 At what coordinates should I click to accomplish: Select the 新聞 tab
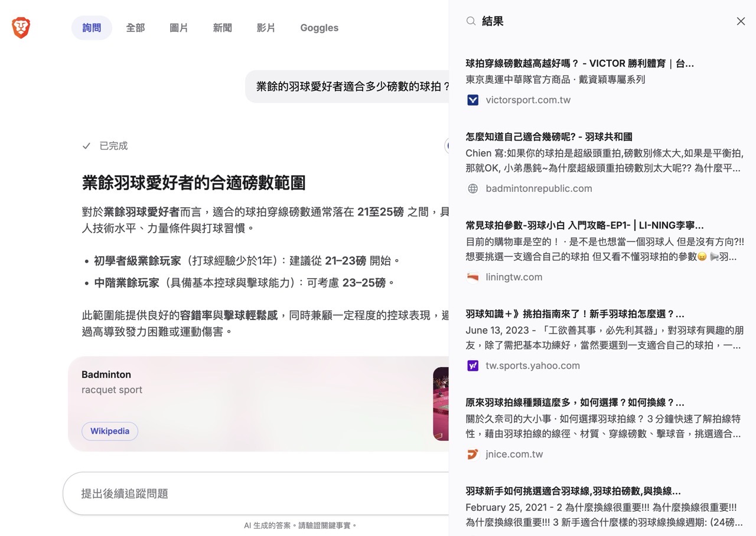tap(222, 28)
